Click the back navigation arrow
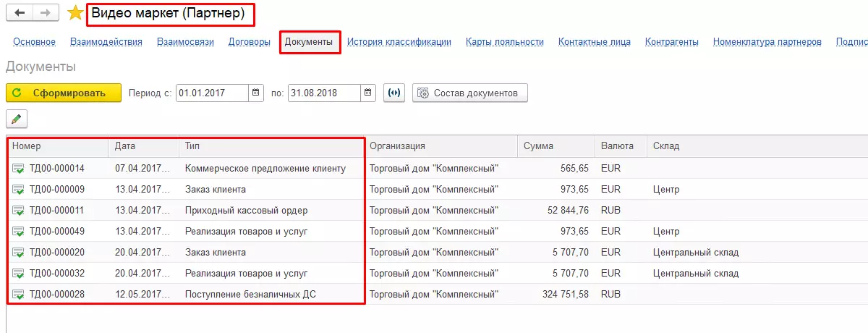The height and width of the screenshot is (333, 868). point(20,13)
